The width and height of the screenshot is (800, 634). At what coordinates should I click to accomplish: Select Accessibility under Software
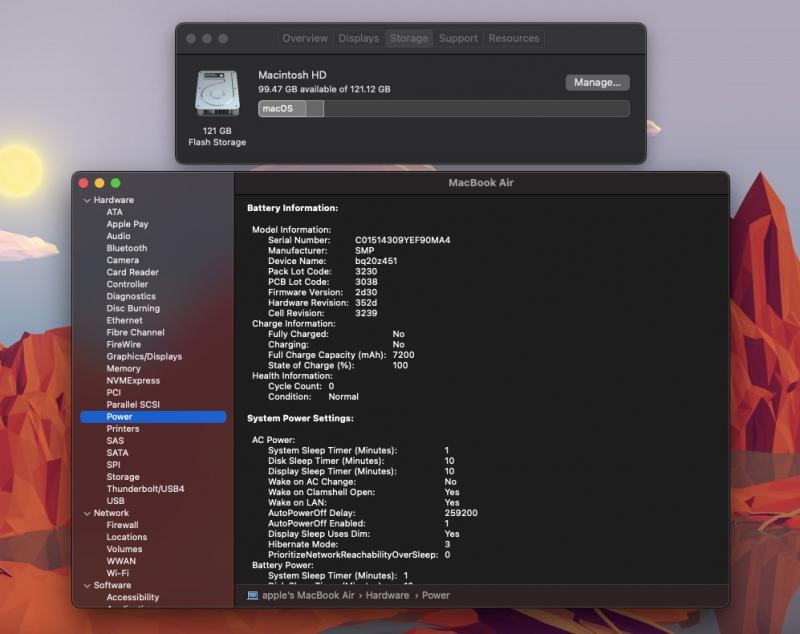click(133, 597)
